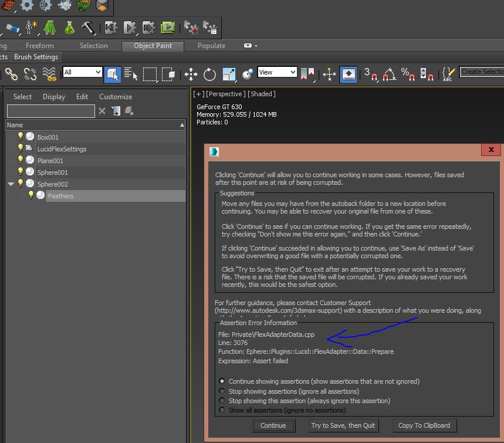Toggle the Angle Snap icon
Screen dimensions: 504x443
pyautogui.click(x=389, y=74)
